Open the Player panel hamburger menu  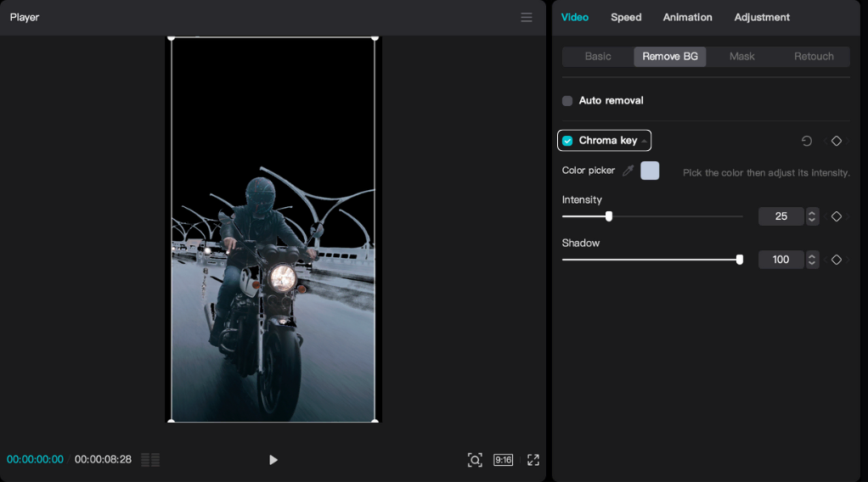click(x=527, y=17)
